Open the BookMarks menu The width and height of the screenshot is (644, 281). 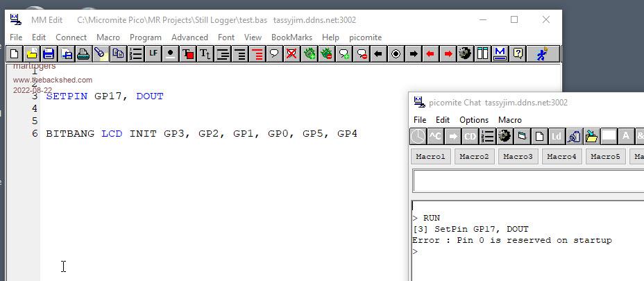pos(291,37)
